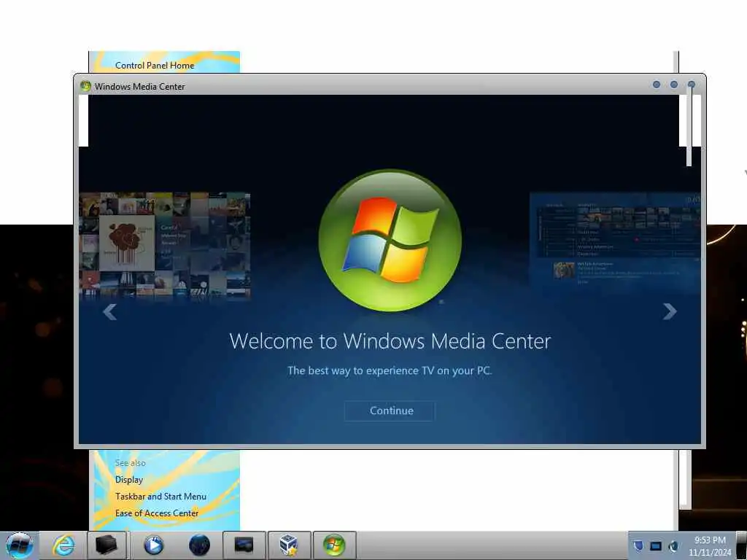Open the volume speaker tray icon

(x=673, y=546)
